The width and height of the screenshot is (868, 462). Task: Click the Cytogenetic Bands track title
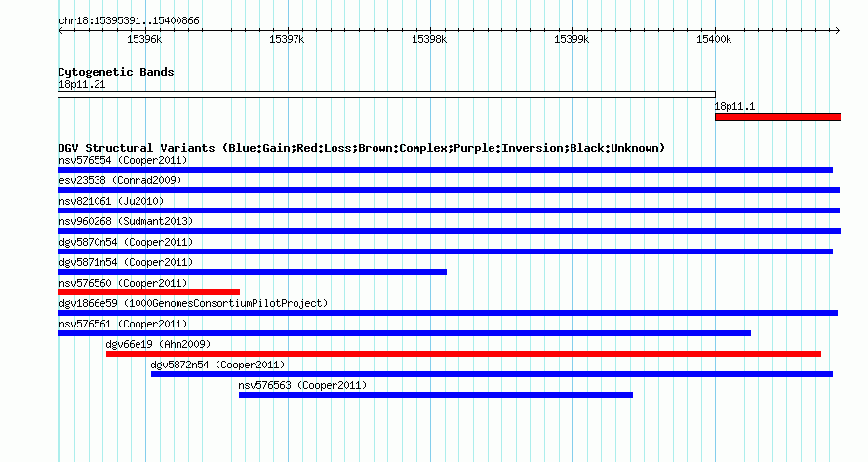tap(116, 72)
